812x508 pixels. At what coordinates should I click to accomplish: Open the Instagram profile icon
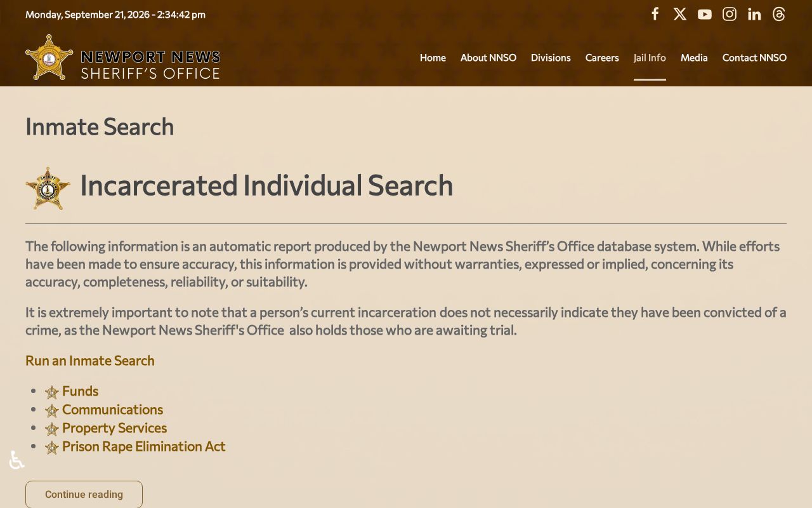pyautogui.click(x=730, y=14)
